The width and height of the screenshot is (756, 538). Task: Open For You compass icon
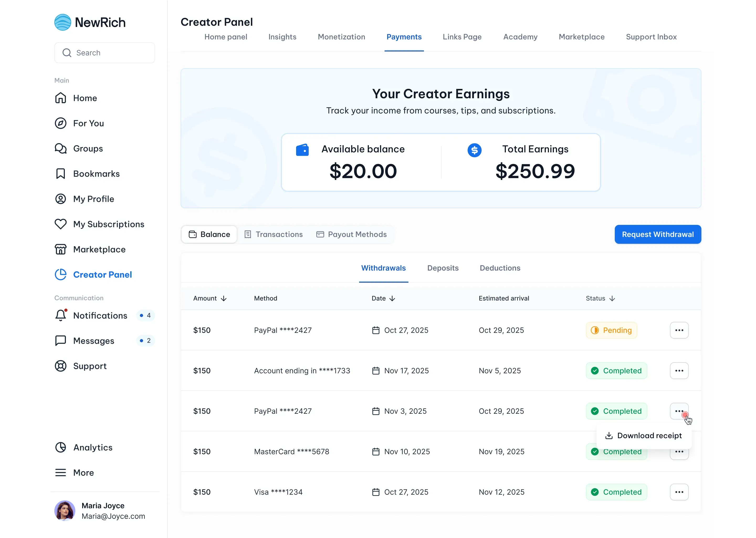pos(61,123)
